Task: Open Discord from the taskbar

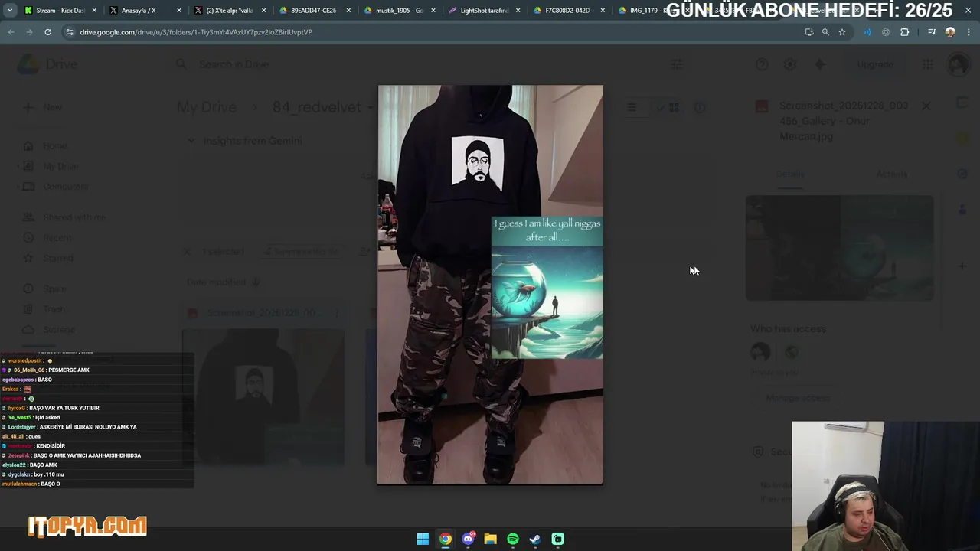Action: point(468,539)
